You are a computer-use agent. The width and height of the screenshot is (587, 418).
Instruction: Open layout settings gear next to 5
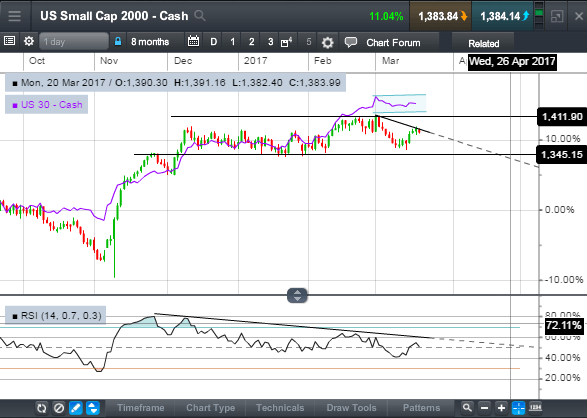pyautogui.click(x=327, y=42)
